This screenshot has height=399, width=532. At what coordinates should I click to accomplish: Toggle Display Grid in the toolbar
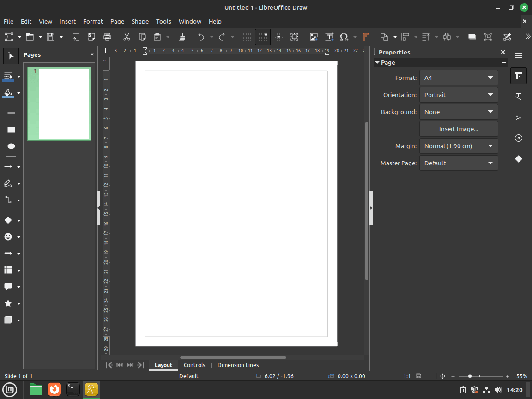point(247,36)
